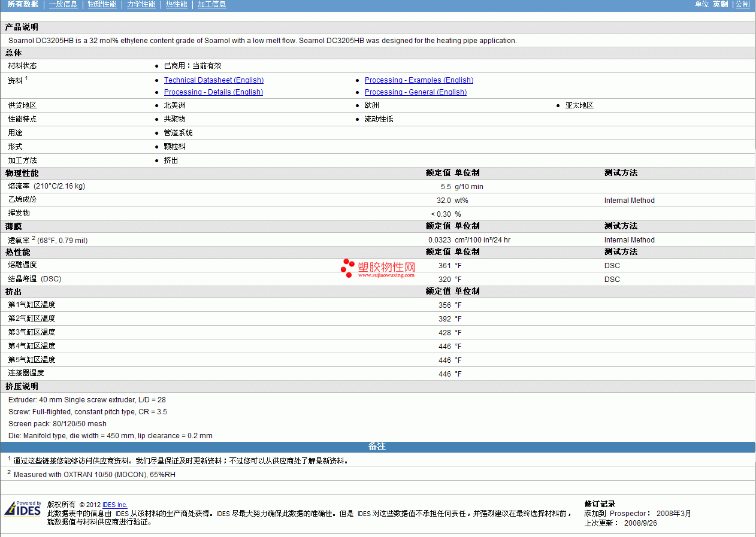Viewport: 756px width, 537px height.
Task: Click Internal Method in 透氧率 row
Action: [x=630, y=240]
